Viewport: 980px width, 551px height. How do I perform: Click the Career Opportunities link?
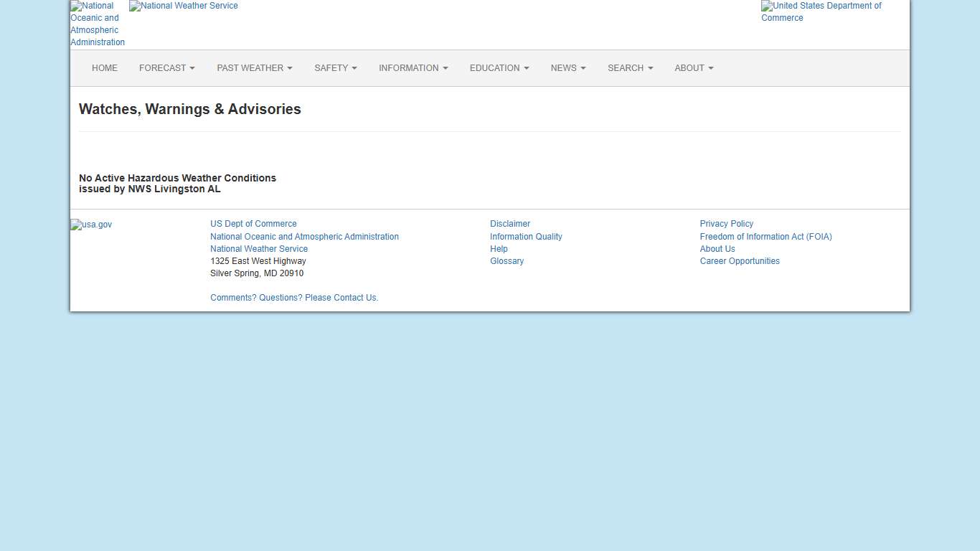coord(739,261)
